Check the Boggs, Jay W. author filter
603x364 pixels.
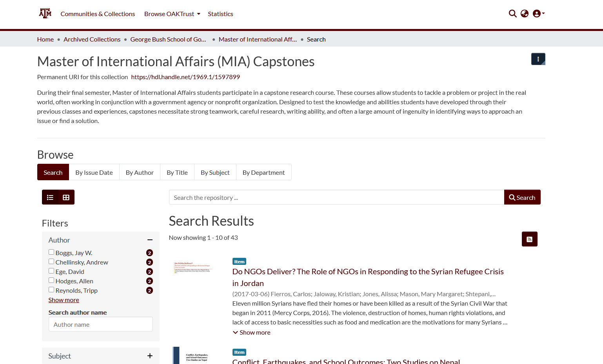(51, 252)
